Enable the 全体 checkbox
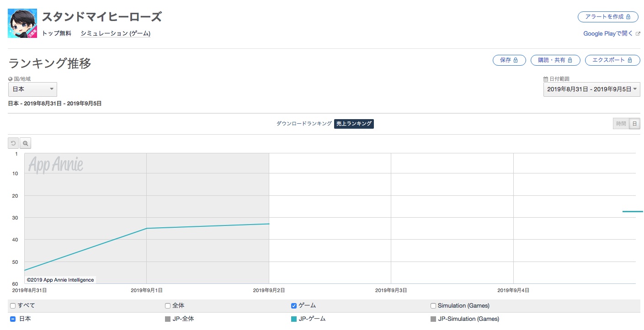 pyautogui.click(x=168, y=306)
